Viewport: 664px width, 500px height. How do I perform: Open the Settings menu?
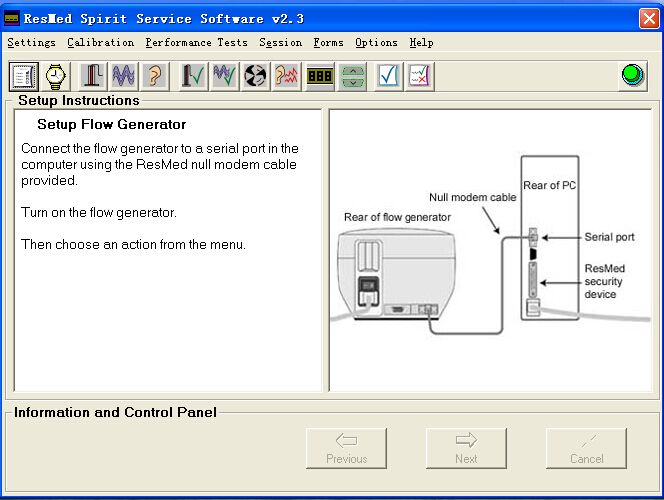pyautogui.click(x=31, y=43)
